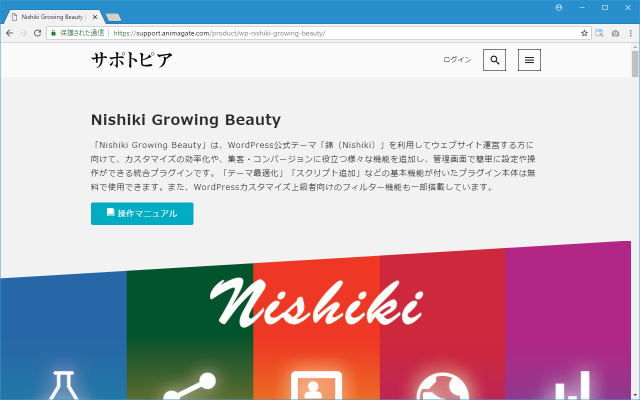This screenshot has width=640, height=400.
Task: Click the scrollbar down arrow
Action: (x=635, y=395)
